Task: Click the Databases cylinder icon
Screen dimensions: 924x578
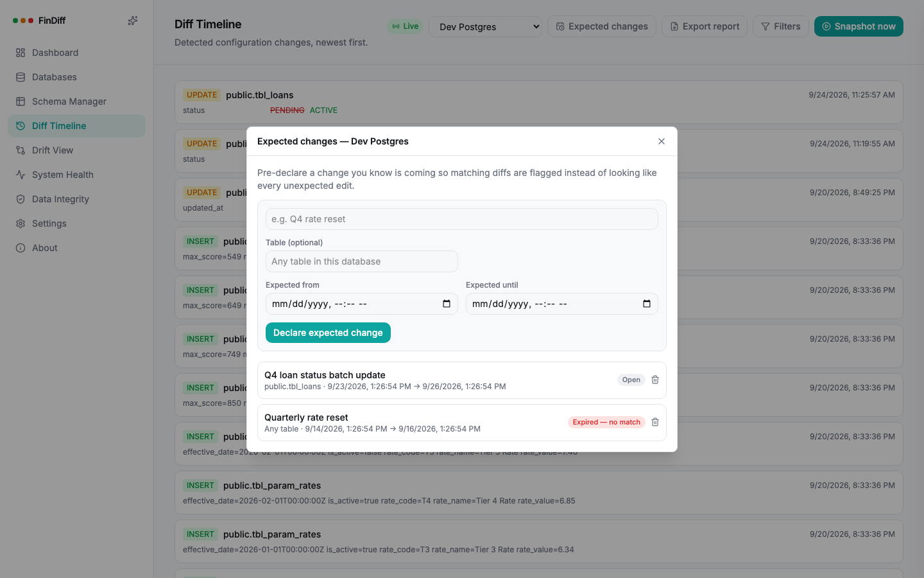Action: [x=21, y=77]
